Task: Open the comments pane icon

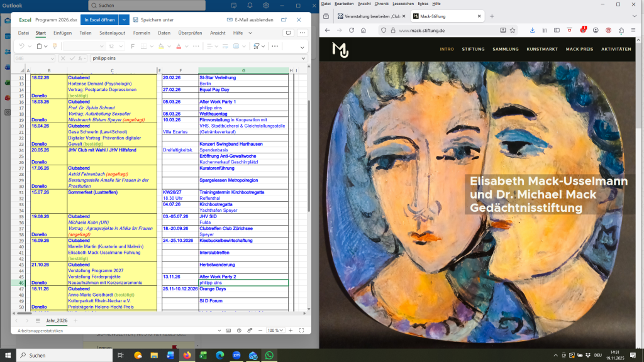Action: [x=288, y=33]
